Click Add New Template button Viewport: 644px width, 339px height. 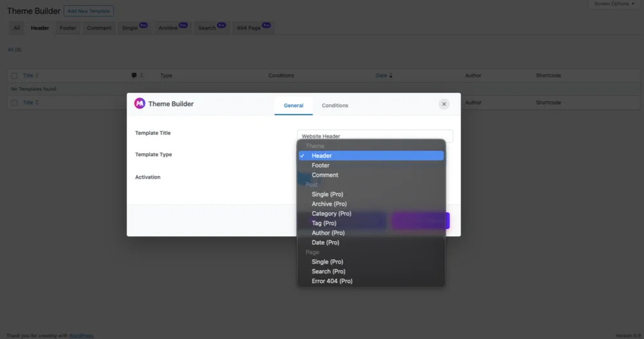tap(89, 11)
